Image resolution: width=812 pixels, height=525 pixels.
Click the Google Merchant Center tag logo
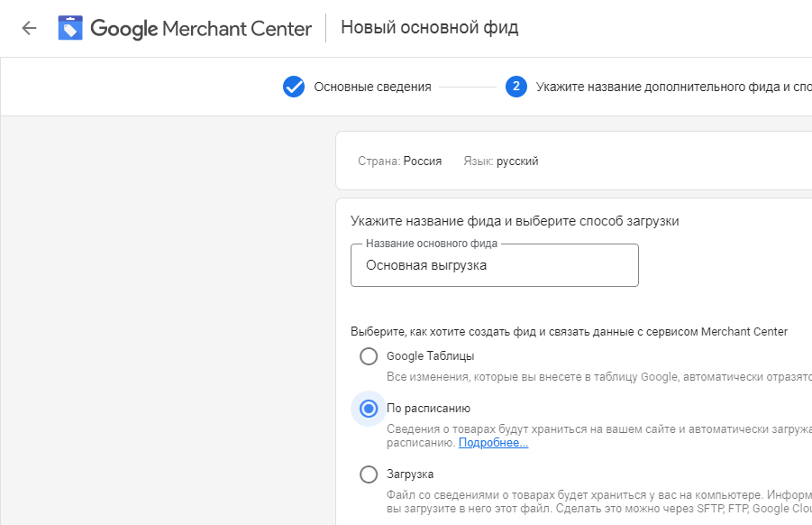(x=70, y=28)
